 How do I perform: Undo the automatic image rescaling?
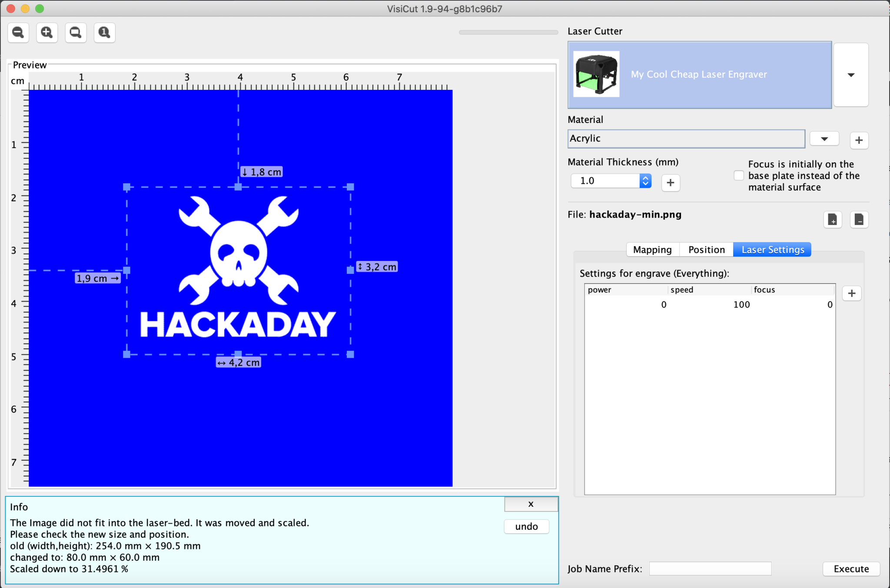coord(526,526)
